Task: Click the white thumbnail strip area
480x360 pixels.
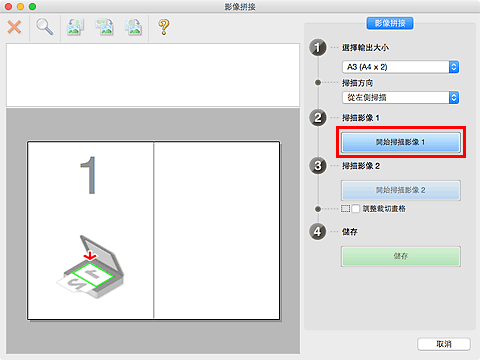Action: point(153,75)
